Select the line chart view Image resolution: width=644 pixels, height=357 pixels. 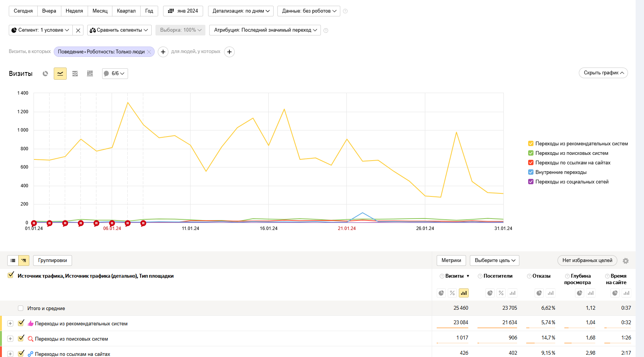(60, 74)
